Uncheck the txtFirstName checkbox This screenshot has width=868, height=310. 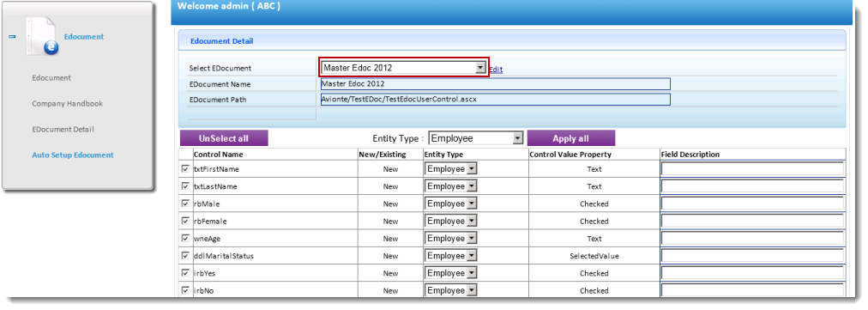point(185,168)
